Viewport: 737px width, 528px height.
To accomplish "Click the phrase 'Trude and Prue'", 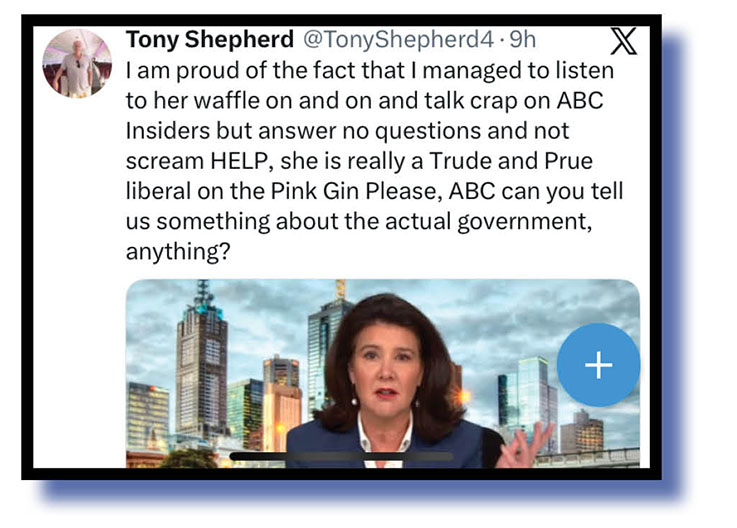I will click(x=511, y=161).
